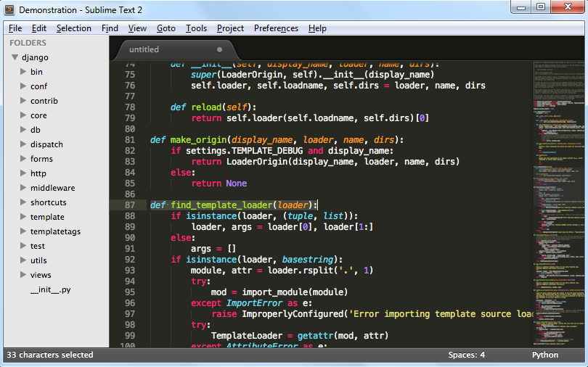The width and height of the screenshot is (588, 367).
Task: Expand the views folder arrow
Action: (23, 275)
